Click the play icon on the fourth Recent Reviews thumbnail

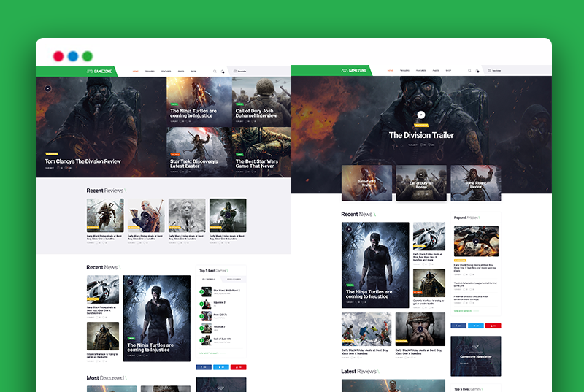228,215
